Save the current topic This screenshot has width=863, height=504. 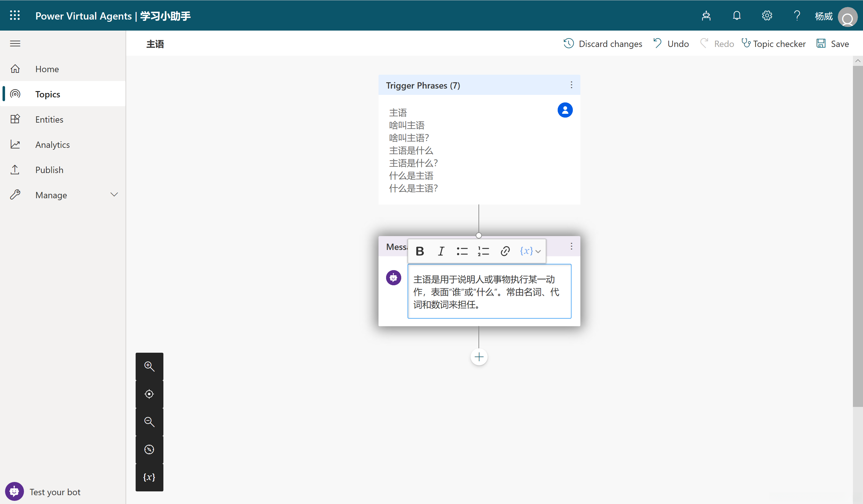click(x=833, y=43)
